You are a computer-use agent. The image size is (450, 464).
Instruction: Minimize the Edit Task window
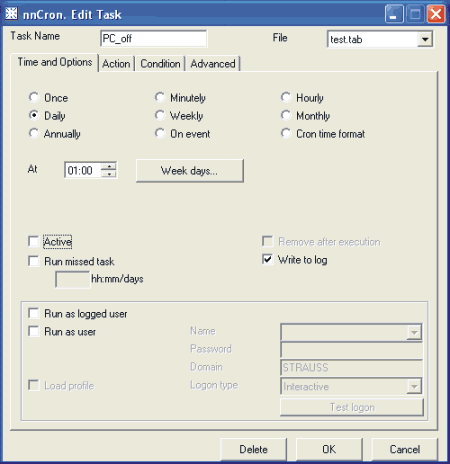[x=394, y=14]
